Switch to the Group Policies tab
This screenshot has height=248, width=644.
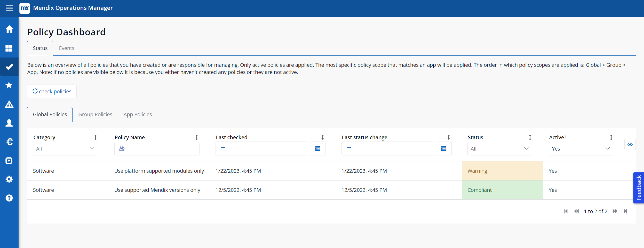[95, 114]
